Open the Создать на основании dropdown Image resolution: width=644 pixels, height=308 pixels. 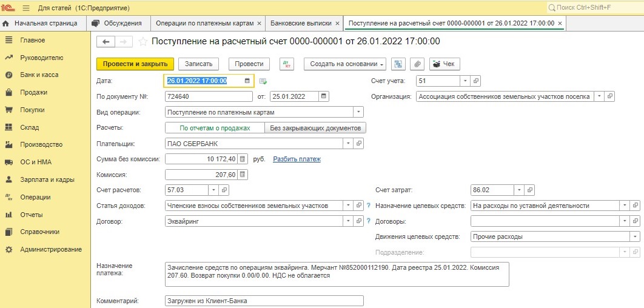345,64
